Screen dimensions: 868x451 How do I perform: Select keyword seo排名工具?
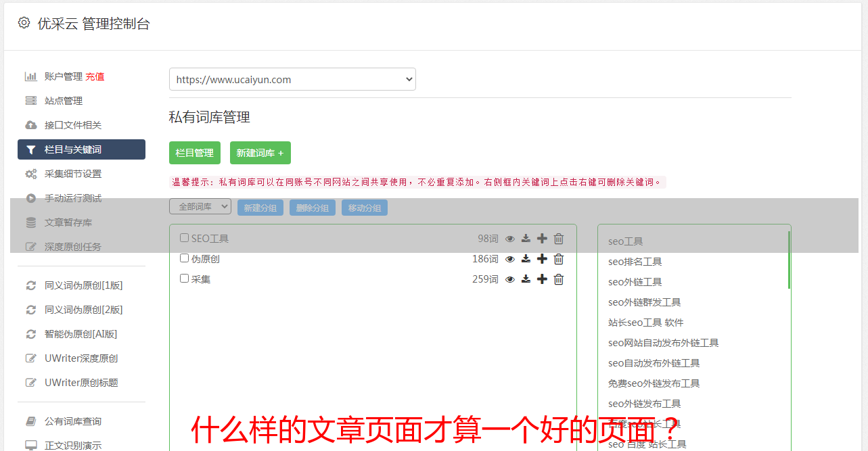[635, 262]
